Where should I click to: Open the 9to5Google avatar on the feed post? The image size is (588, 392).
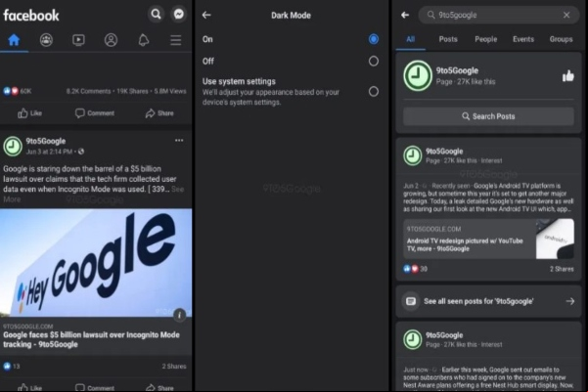pyautogui.click(x=13, y=147)
